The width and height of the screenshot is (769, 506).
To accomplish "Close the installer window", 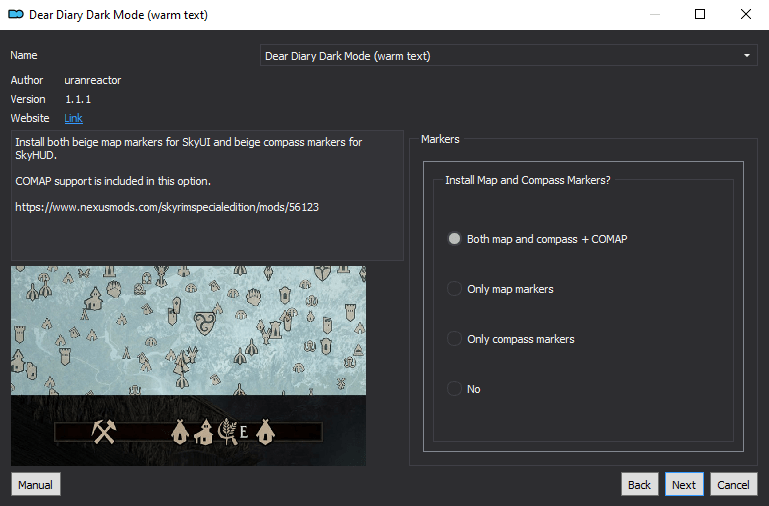I will (x=745, y=14).
